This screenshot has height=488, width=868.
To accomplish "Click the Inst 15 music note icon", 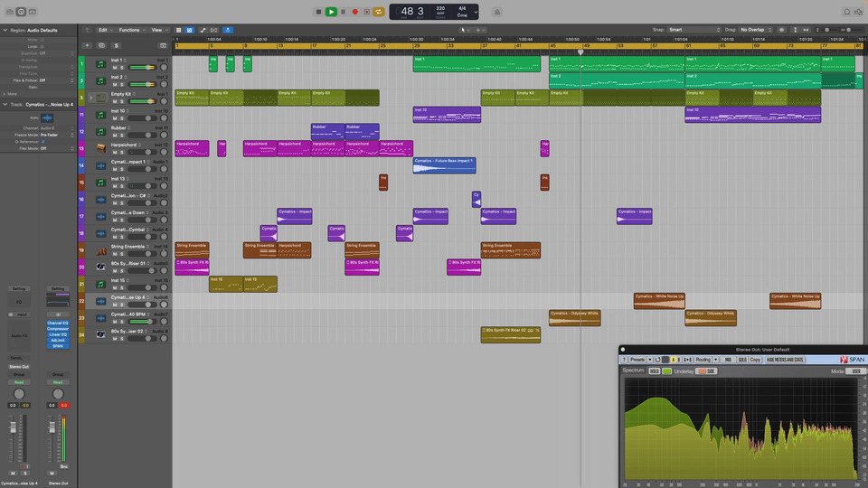I will coord(100,285).
